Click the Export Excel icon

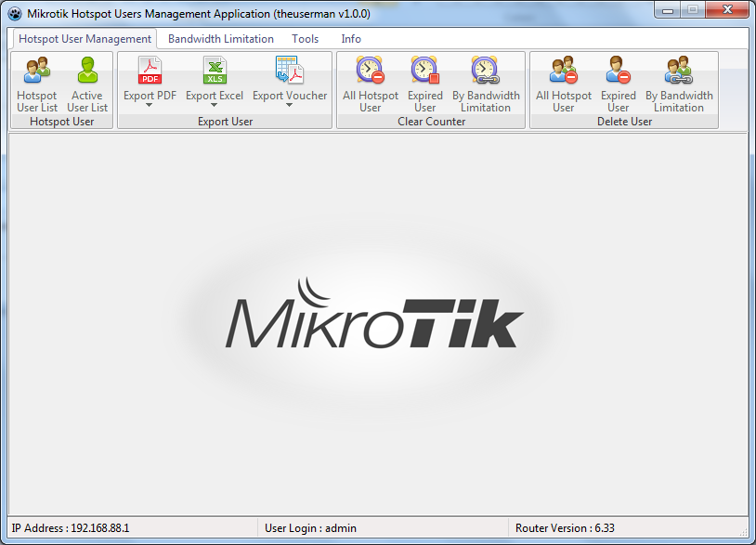point(215,71)
